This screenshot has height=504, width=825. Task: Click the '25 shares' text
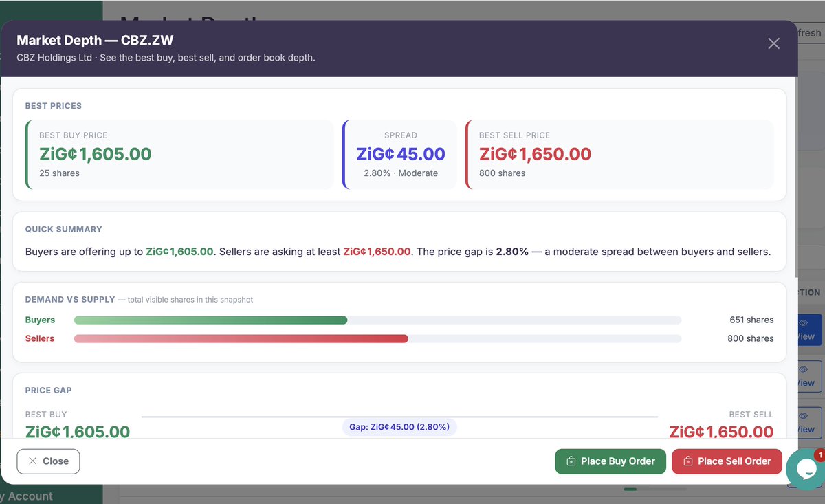(x=59, y=173)
